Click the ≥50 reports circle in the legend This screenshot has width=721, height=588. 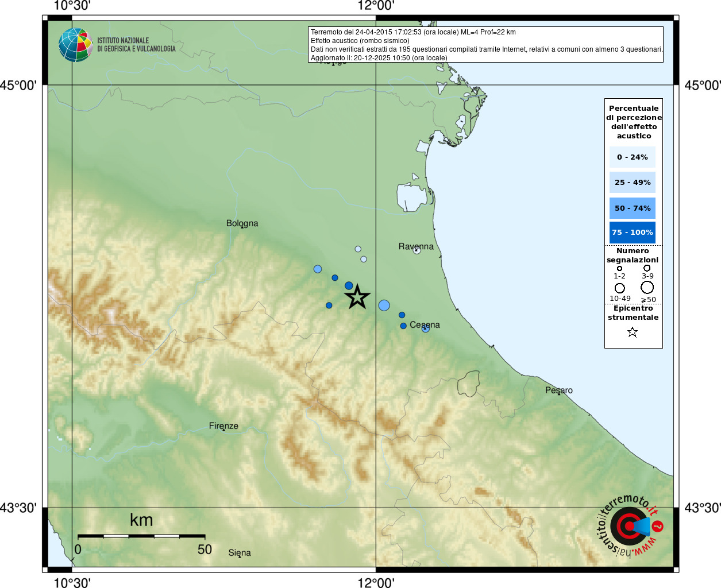[647, 287]
